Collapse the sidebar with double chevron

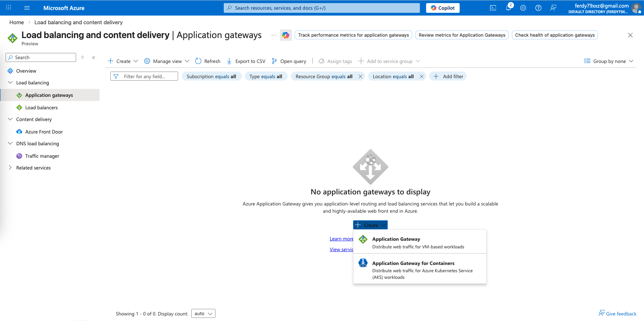[x=93, y=57]
